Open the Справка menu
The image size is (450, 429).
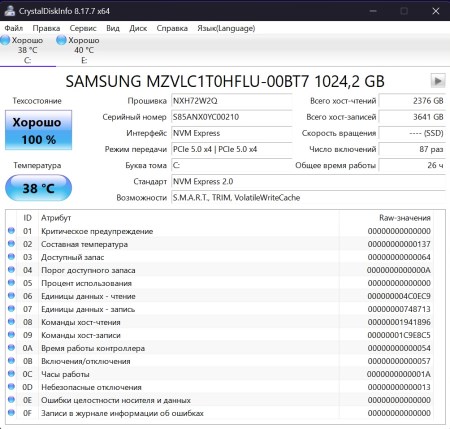pyautogui.click(x=172, y=28)
